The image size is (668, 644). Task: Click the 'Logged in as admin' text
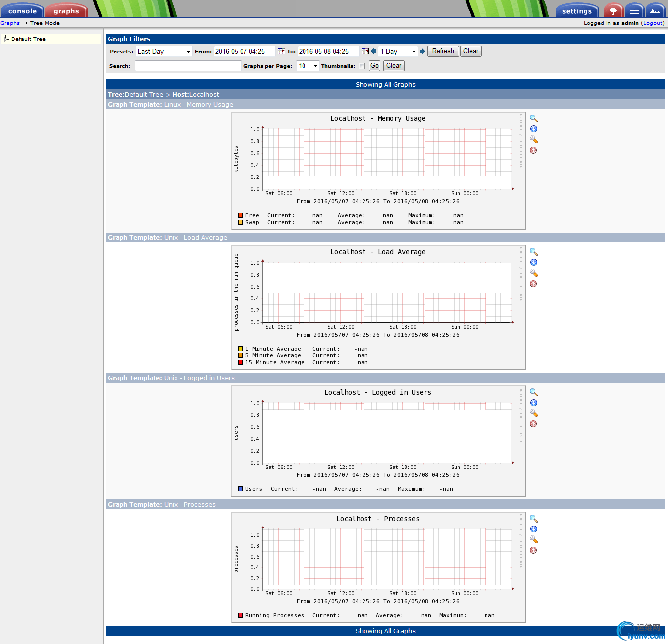[611, 23]
